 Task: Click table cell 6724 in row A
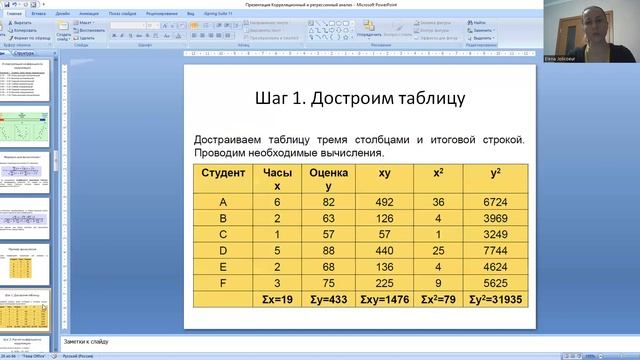(x=496, y=202)
